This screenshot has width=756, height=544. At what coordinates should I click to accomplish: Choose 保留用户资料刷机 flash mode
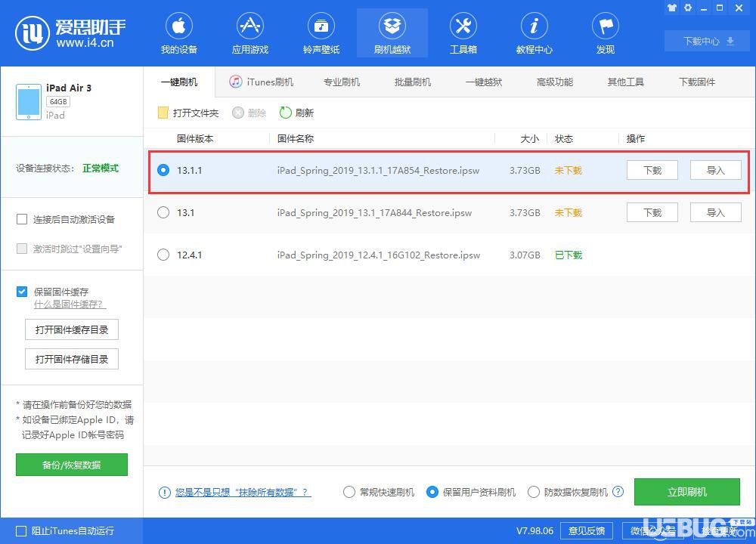[432, 492]
